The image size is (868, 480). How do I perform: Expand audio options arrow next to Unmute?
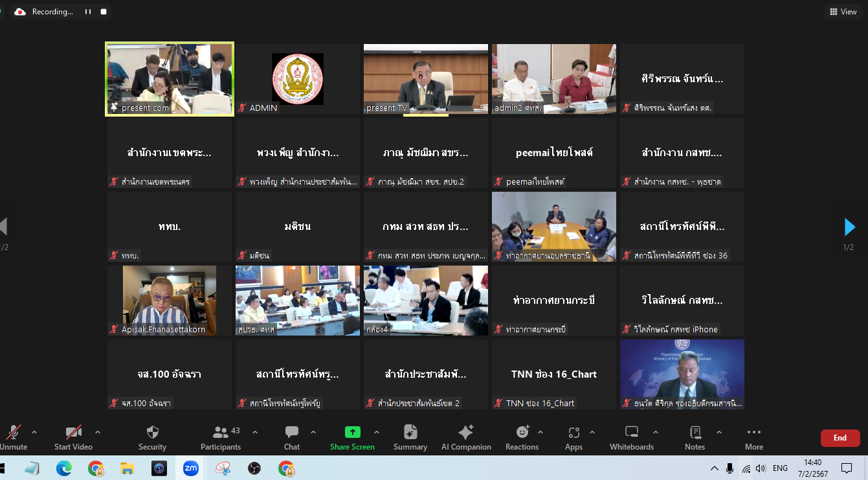tap(34, 432)
